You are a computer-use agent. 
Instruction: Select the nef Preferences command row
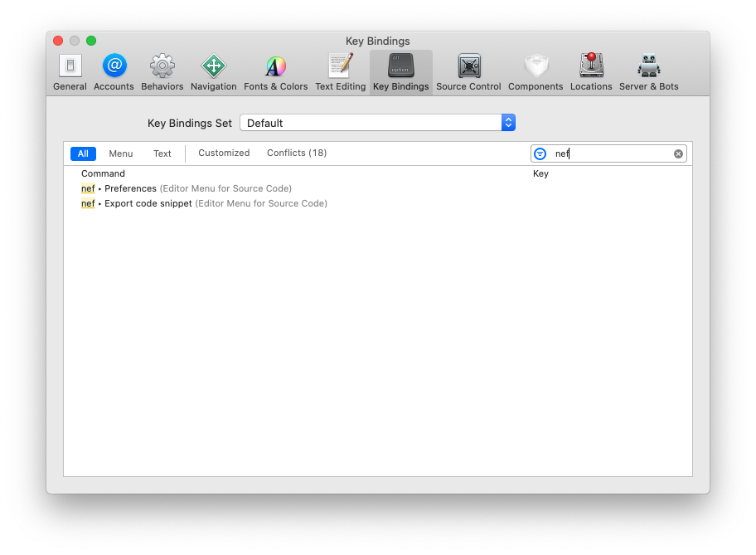coord(377,188)
